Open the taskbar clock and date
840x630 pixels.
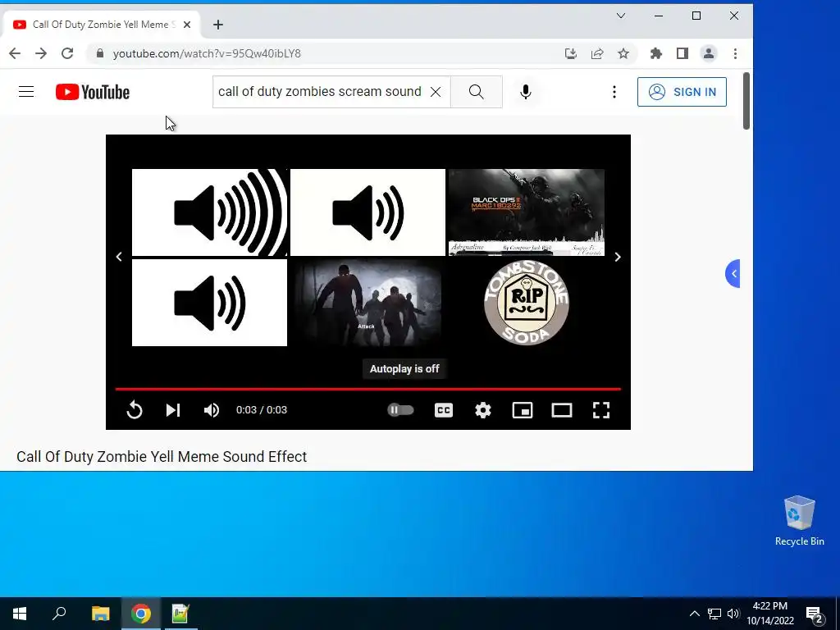tap(770, 614)
